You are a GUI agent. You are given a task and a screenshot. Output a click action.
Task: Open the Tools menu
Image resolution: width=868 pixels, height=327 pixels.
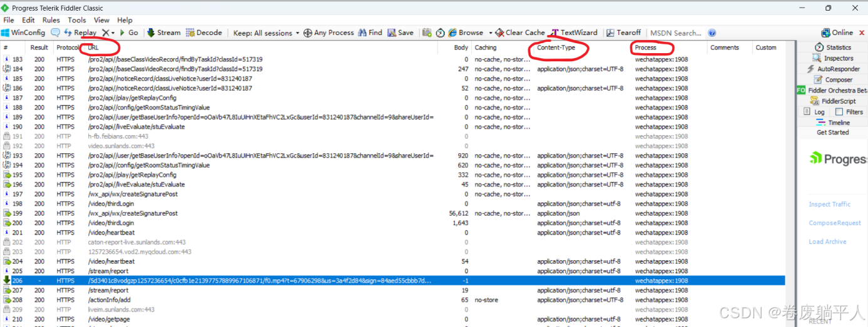[77, 20]
